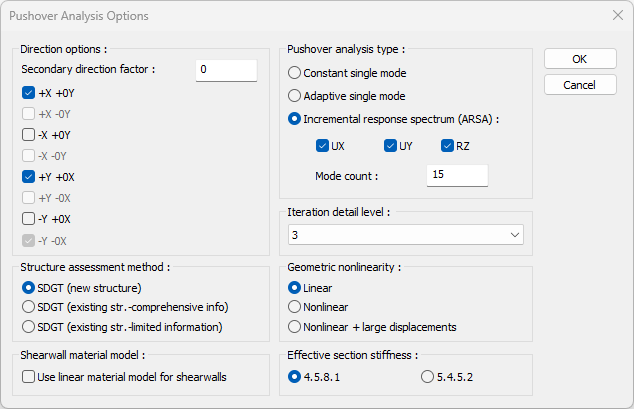Screen dimensions: 634x409
Task: Select SDGT existing str. comprehensive info
Action: [29, 307]
